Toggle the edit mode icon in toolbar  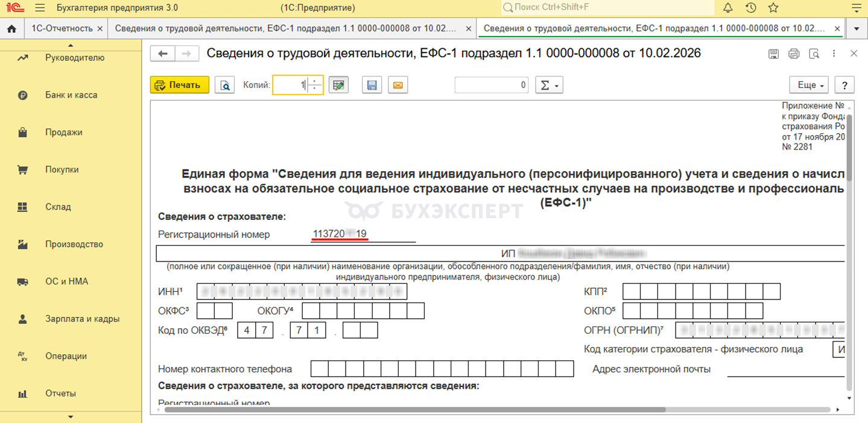339,86
